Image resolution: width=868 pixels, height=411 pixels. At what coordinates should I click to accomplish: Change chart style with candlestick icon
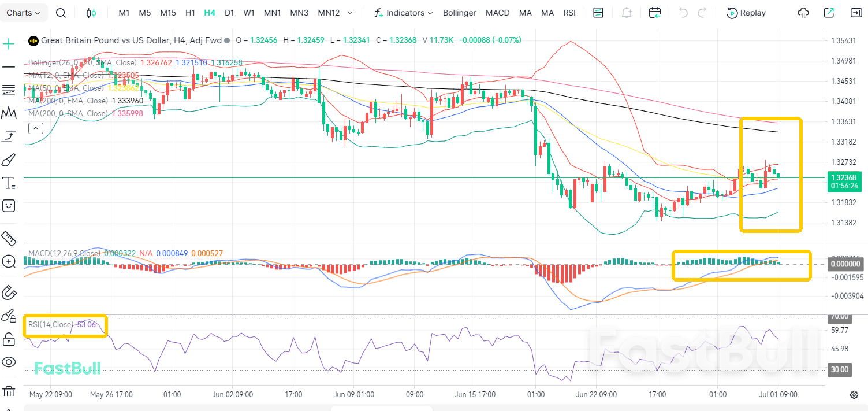point(91,13)
